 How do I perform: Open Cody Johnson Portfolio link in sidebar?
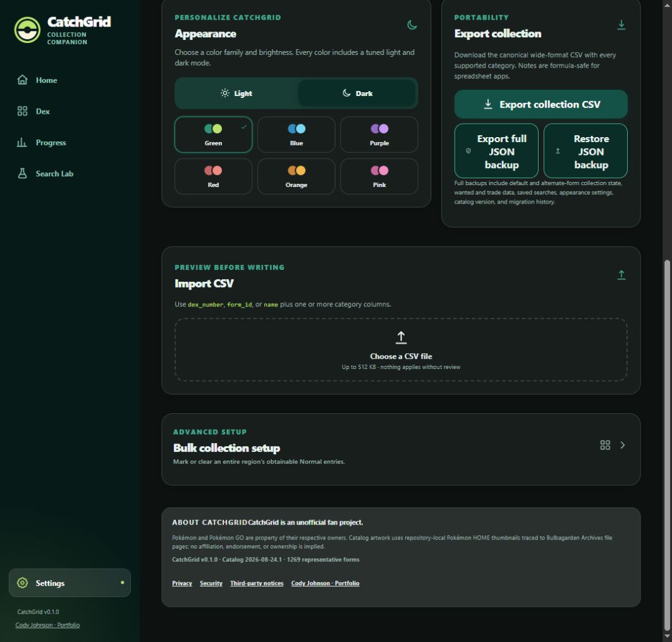[47, 625]
